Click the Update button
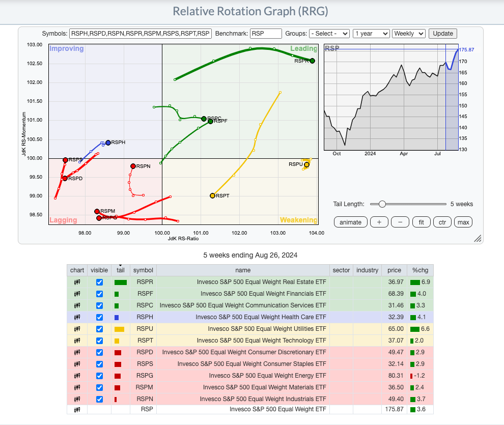The width and height of the screenshot is (504, 425). (442, 34)
